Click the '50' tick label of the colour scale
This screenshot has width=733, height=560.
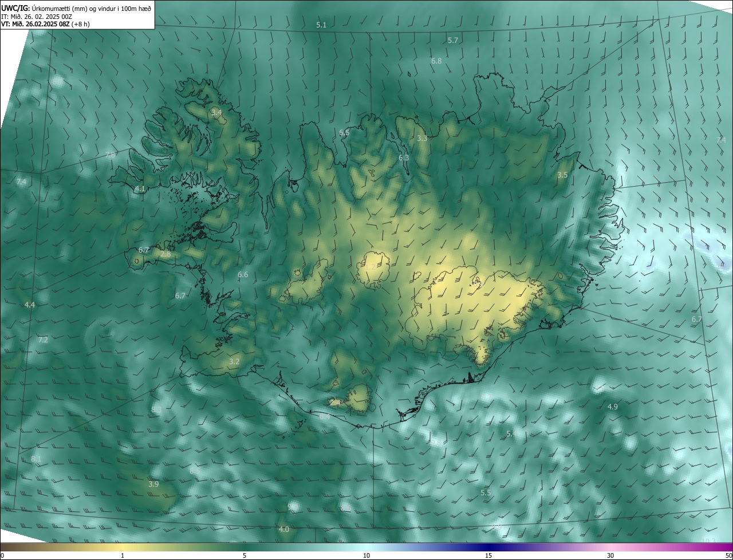[728, 555]
